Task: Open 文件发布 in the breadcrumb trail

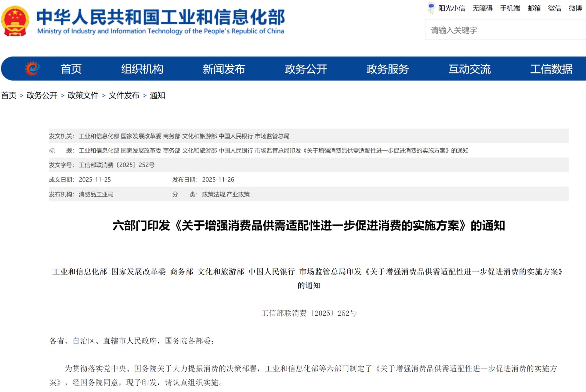Action: coord(124,95)
